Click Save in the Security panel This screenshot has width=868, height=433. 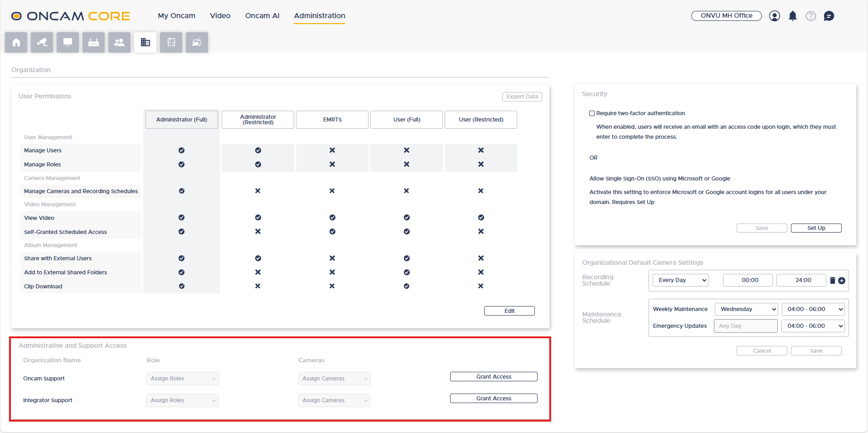tap(762, 228)
